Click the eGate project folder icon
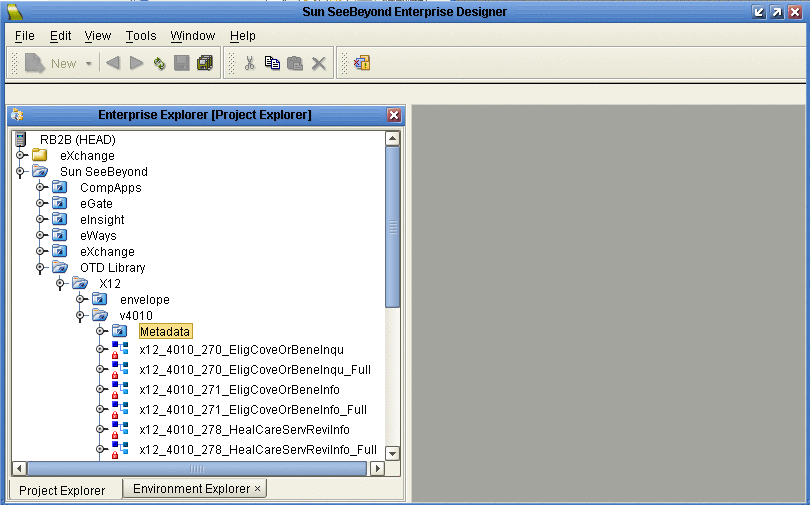 [60, 203]
